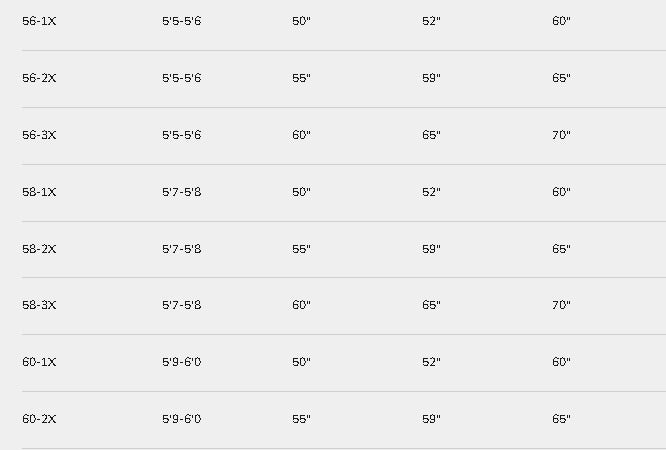Click the 5'7-5'8 height in 58-2X row
The image size is (666, 450).
181,249
